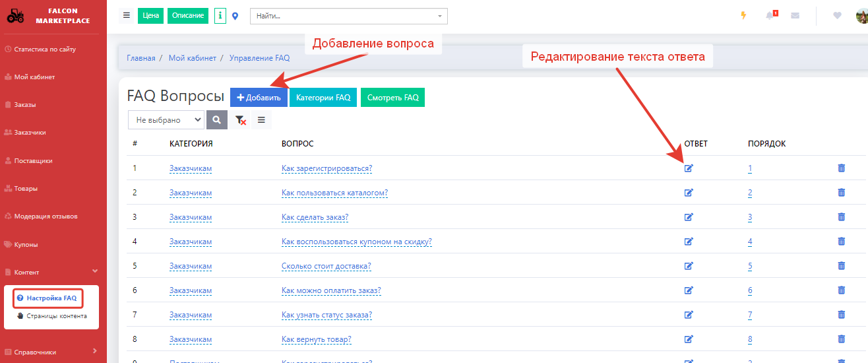Click the clear filter icon
The image size is (868, 363).
click(x=241, y=120)
